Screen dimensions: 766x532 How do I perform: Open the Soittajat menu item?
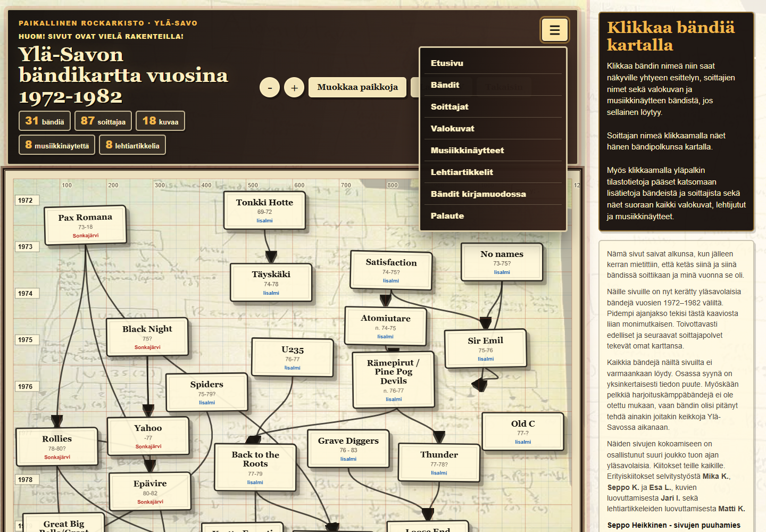point(493,107)
